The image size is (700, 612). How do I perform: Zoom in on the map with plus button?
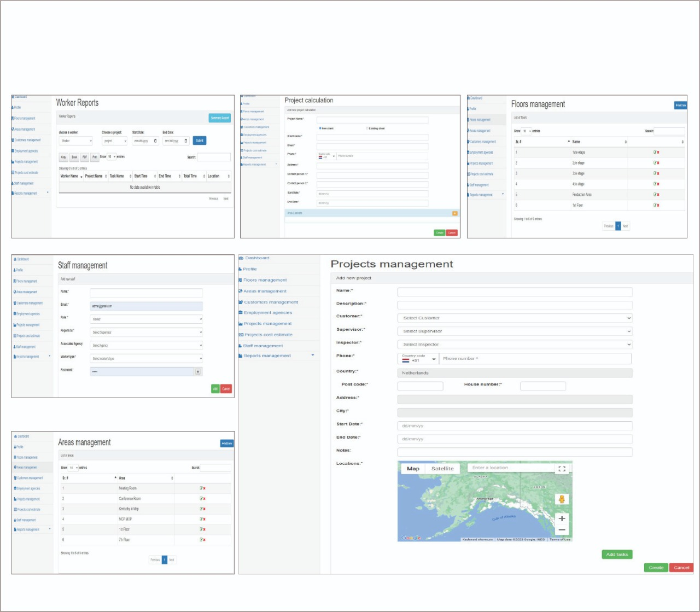tap(562, 518)
